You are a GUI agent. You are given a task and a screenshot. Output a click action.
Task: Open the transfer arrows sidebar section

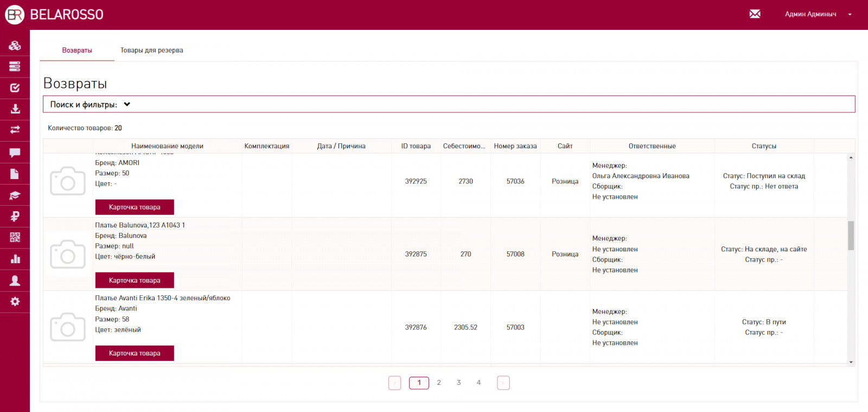[15, 130]
